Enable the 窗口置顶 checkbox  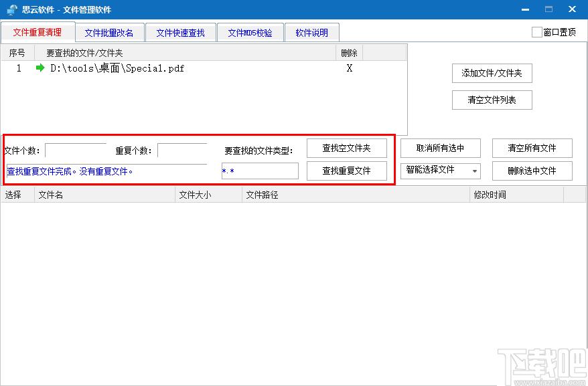click(536, 32)
